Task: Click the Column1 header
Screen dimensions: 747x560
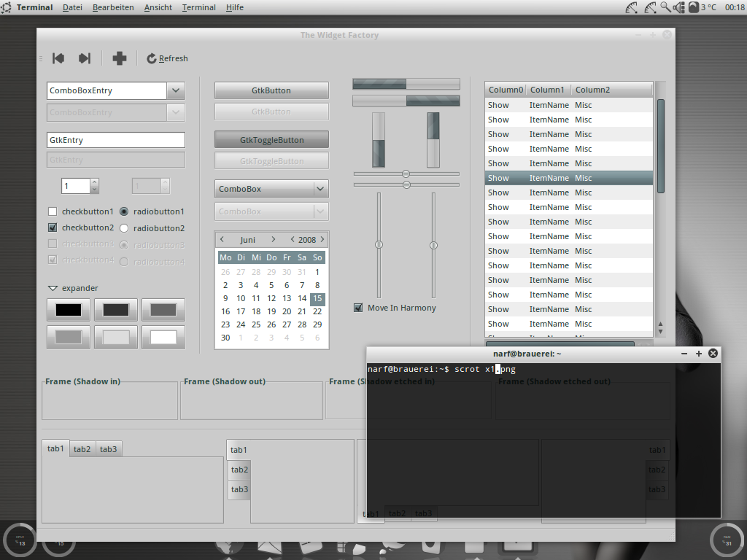Action: point(547,90)
